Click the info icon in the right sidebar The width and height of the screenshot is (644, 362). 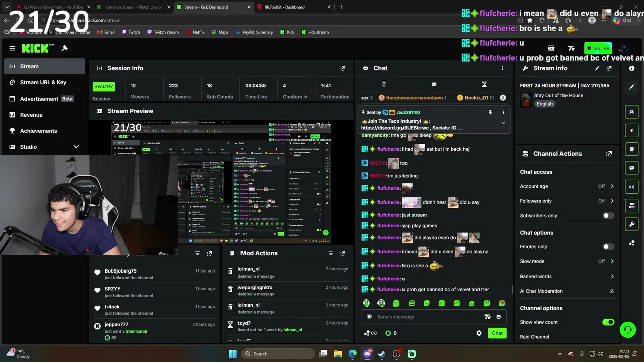[632, 68]
